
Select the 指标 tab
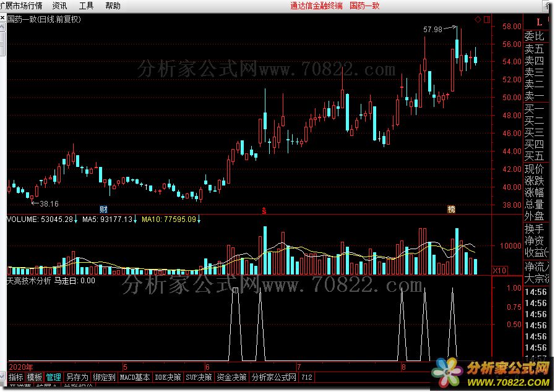[16, 377]
